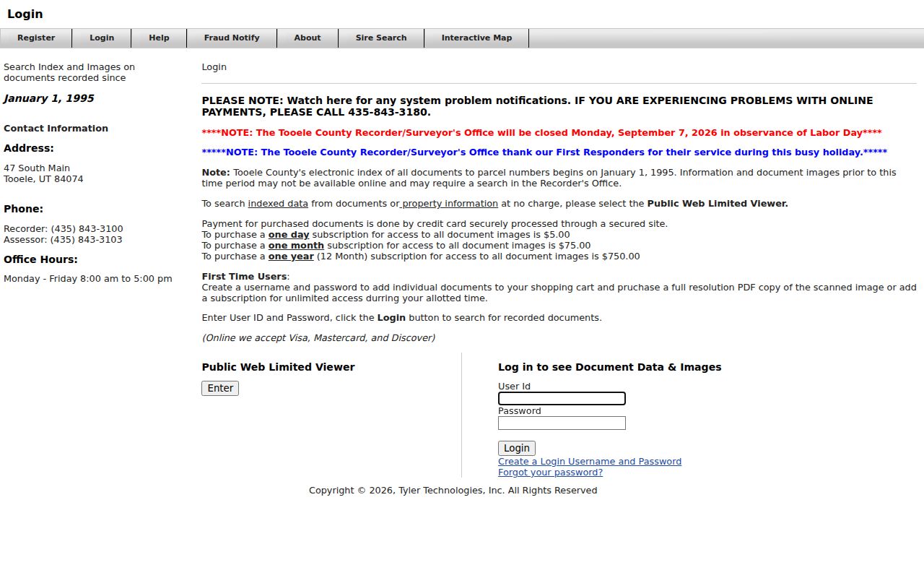
Task: Select the Login menu item
Action: pyautogui.click(x=102, y=38)
